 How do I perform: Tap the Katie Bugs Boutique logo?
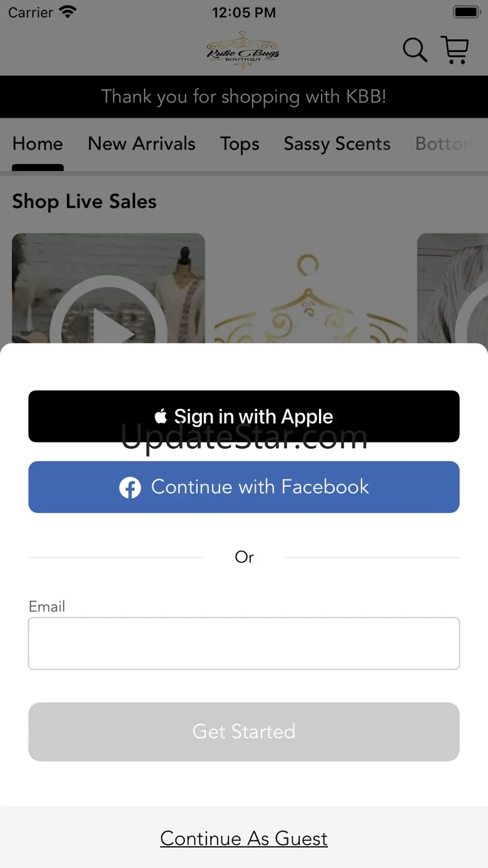pos(243,49)
